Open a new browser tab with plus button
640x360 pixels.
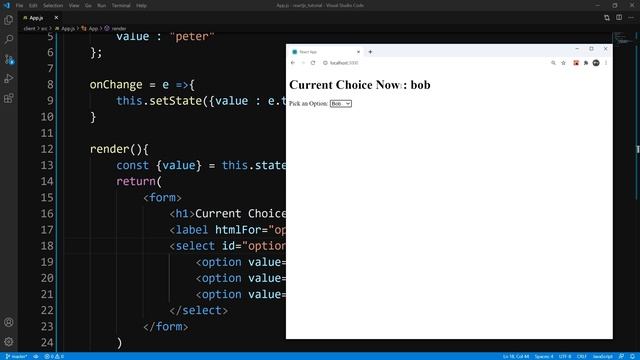370,52
